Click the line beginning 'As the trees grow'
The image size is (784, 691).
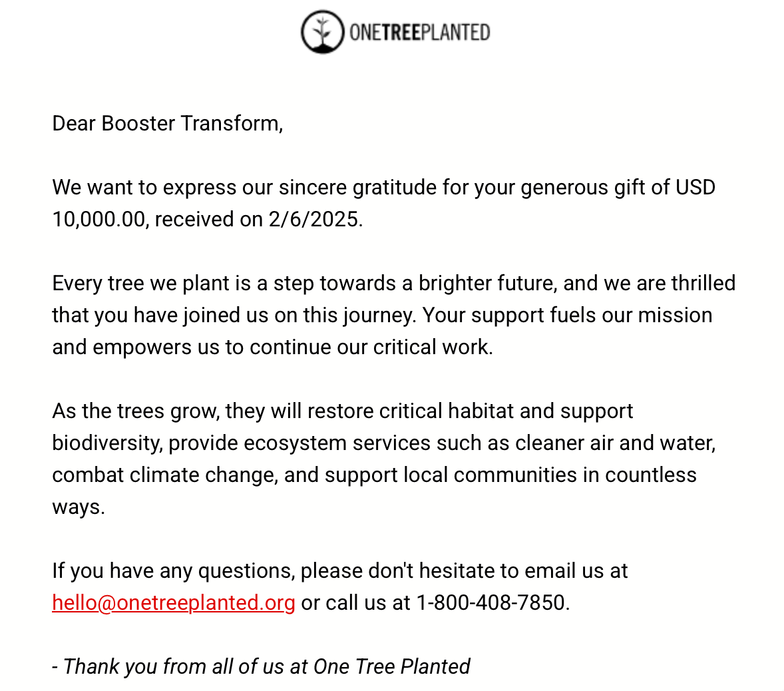tap(343, 411)
